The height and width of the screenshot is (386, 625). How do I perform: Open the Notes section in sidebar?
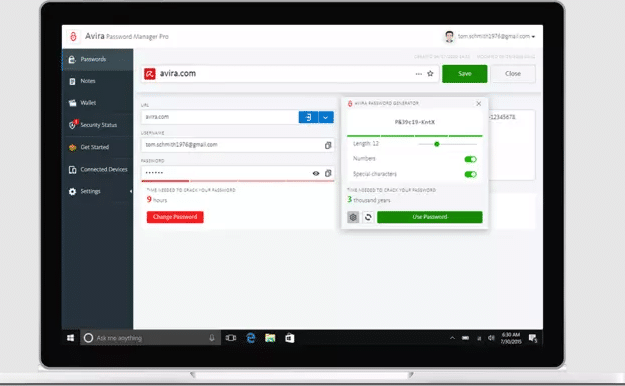point(98,81)
